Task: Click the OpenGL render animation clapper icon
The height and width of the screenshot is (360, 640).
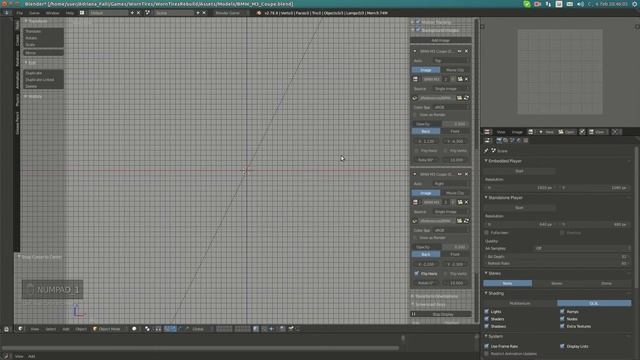Action: click(x=291, y=329)
